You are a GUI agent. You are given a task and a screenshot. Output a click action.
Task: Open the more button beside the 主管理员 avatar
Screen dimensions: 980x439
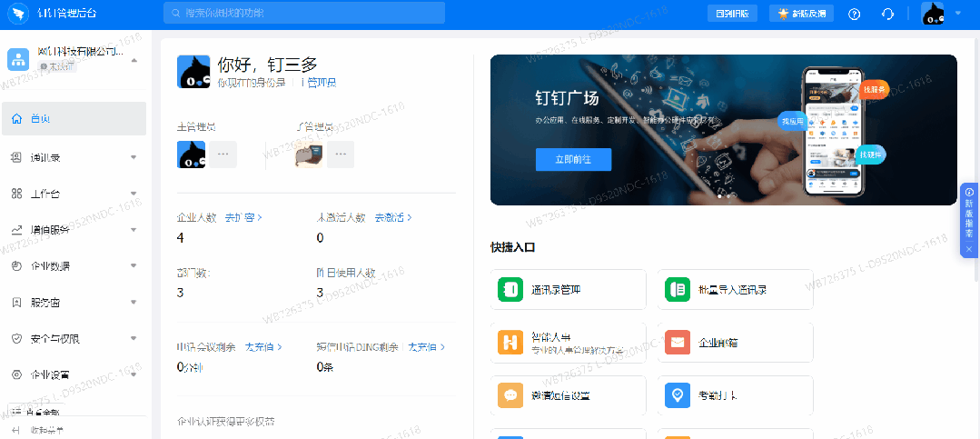tap(223, 155)
